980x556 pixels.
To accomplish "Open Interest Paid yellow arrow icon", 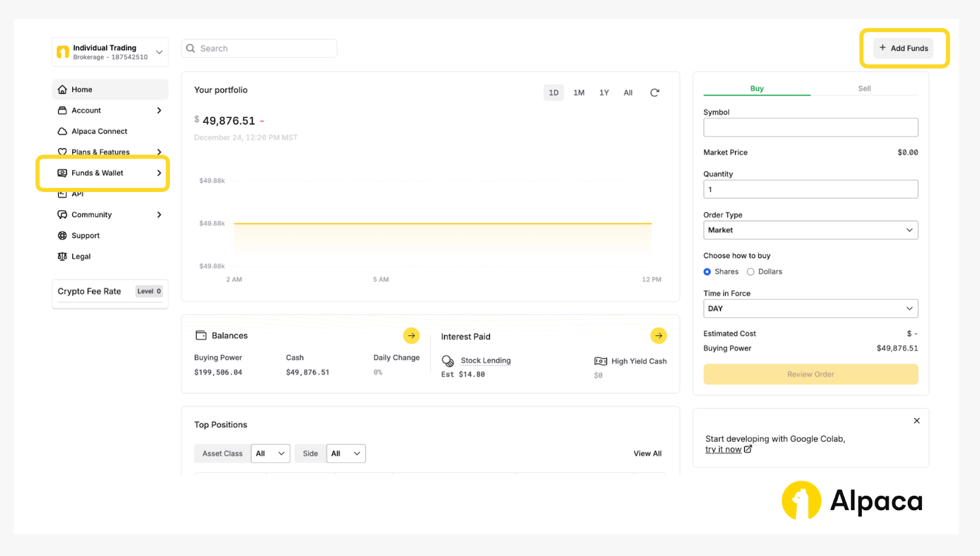I will [658, 335].
